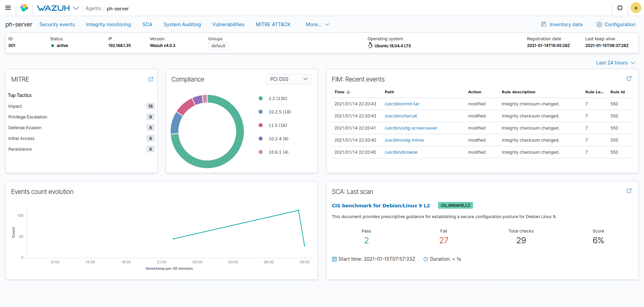
Task: Click the Inventory data magnifier icon
Action: pyautogui.click(x=544, y=24)
